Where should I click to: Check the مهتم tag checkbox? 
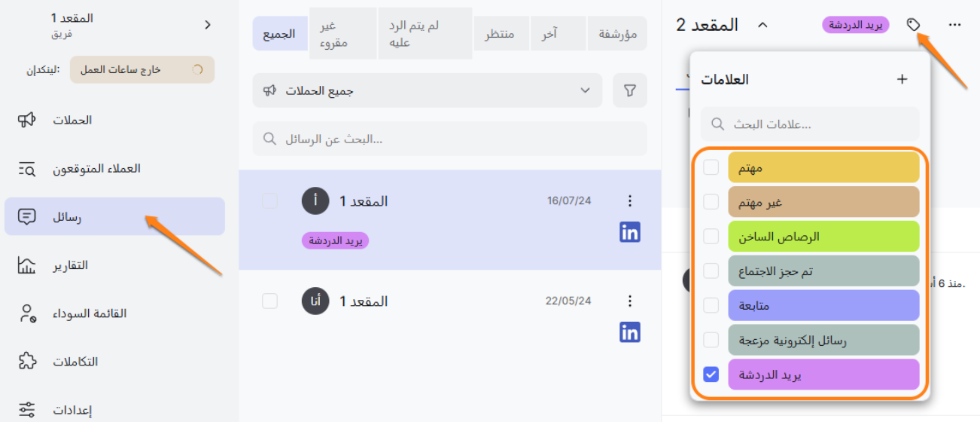pyautogui.click(x=711, y=167)
